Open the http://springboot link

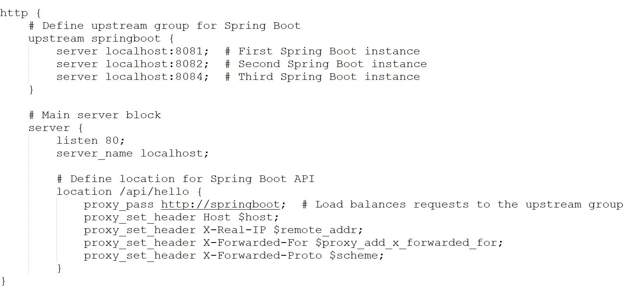click(x=220, y=205)
